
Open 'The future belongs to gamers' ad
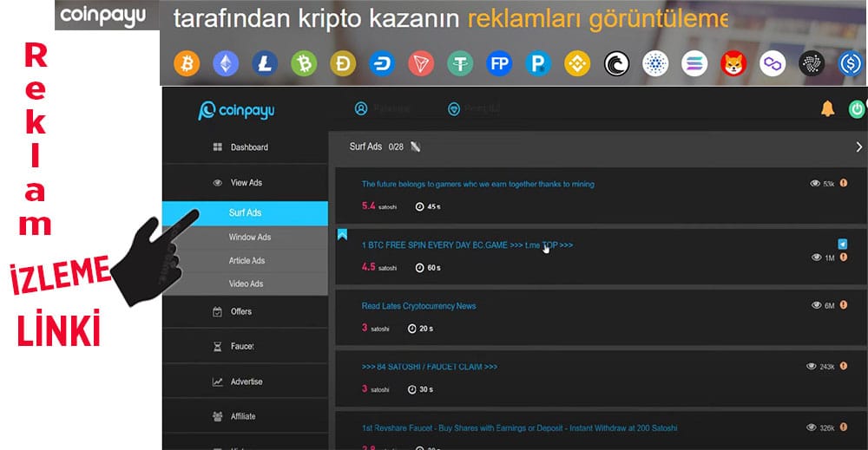[477, 184]
